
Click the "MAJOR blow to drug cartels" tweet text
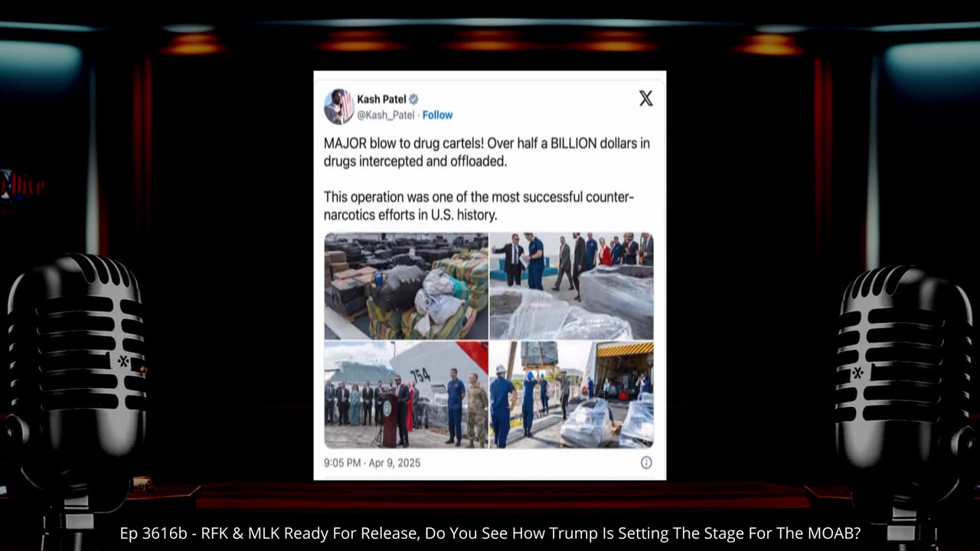pyautogui.click(x=487, y=152)
